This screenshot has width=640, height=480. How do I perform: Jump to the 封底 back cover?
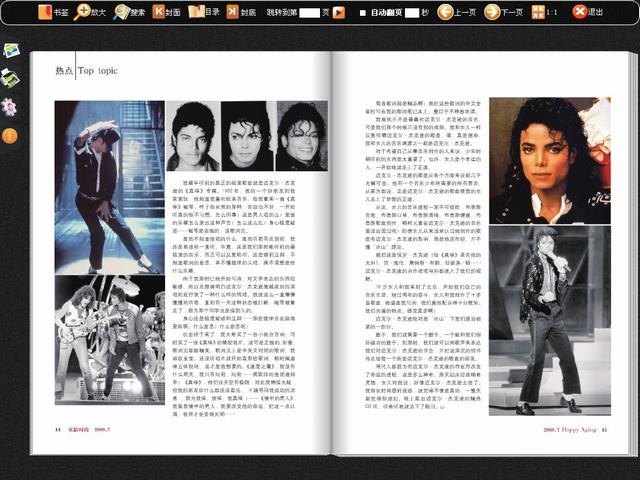pyautogui.click(x=241, y=12)
